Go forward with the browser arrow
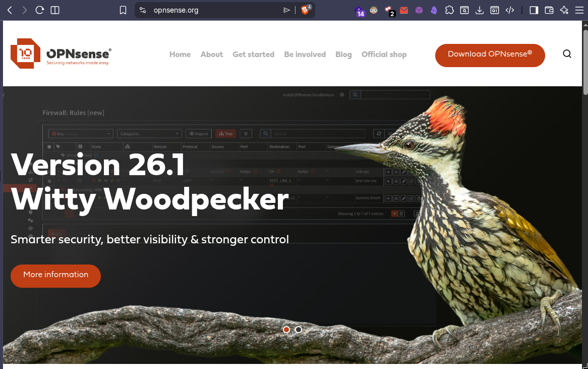Image resolution: width=588 pixels, height=369 pixels. coord(25,10)
